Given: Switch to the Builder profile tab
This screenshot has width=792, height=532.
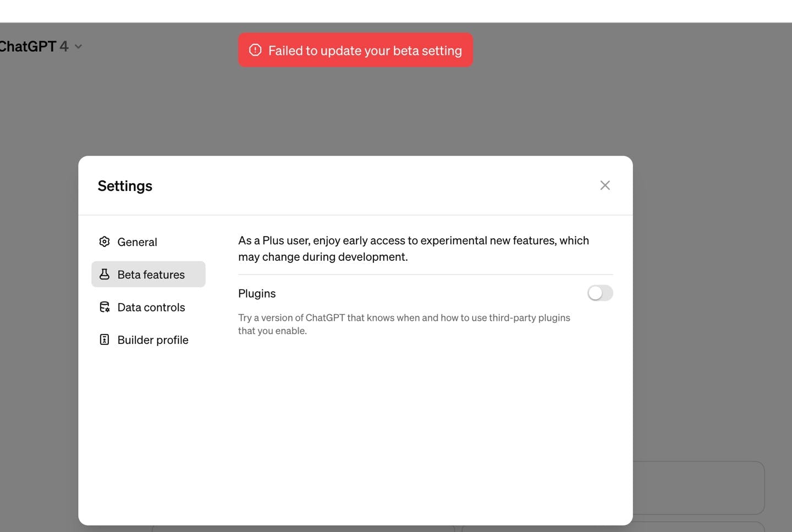Looking at the screenshot, I should (x=148, y=339).
